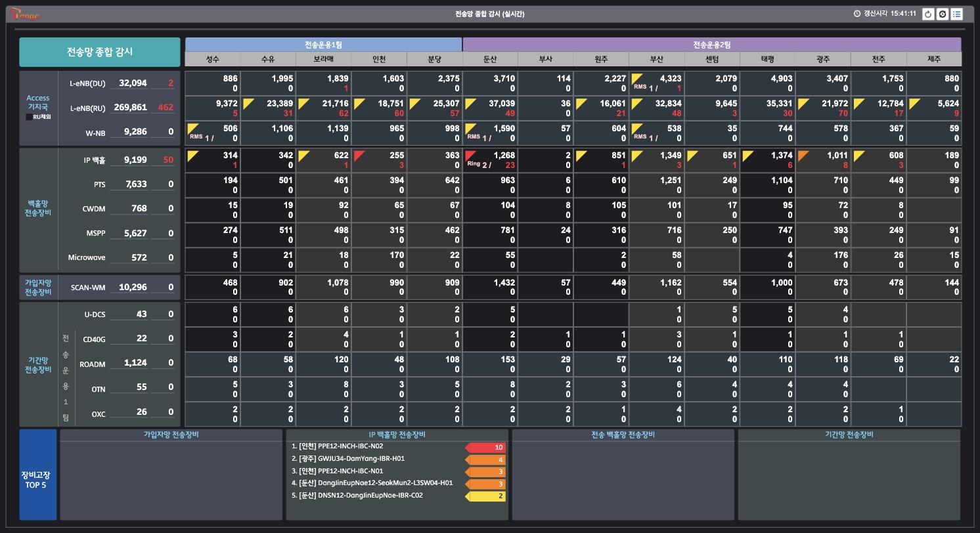Screen dimensions: 980x533
Task: Click the 전송망 종합 감시 title button
Action: pos(100,52)
